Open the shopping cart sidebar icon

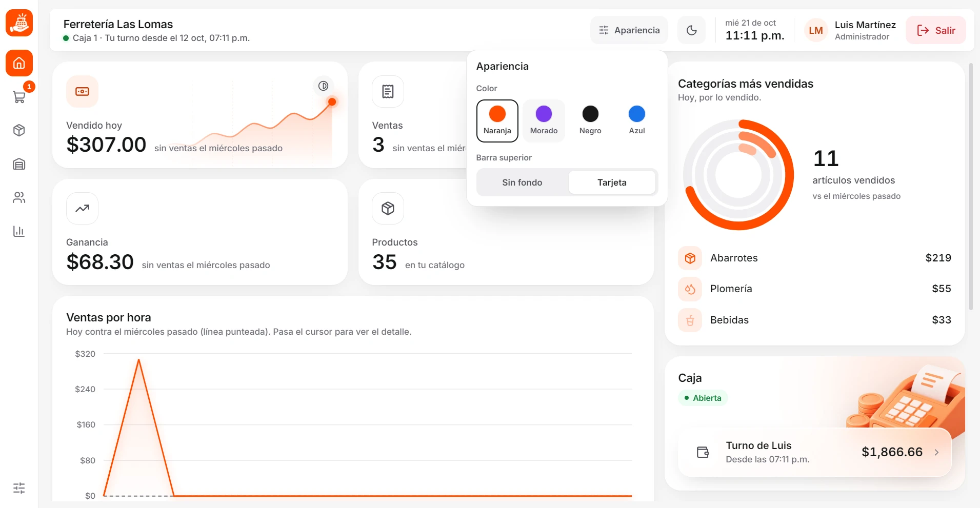click(19, 97)
